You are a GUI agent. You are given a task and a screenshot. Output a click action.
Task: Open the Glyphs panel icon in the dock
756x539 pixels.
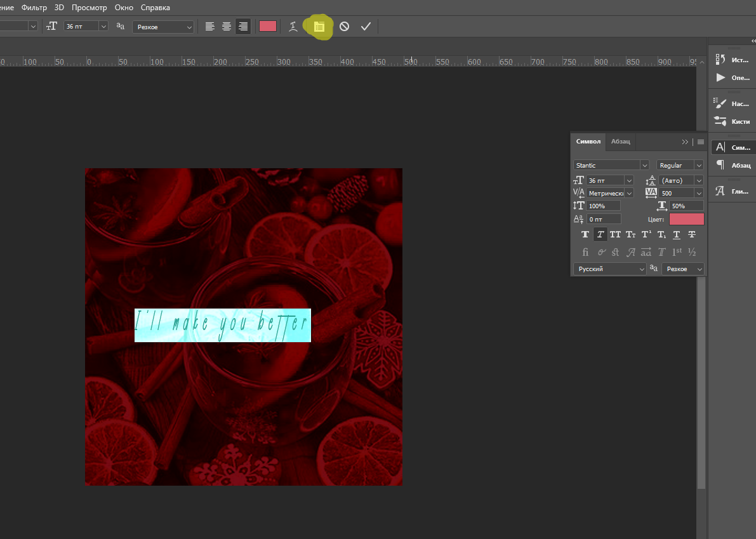tap(720, 190)
